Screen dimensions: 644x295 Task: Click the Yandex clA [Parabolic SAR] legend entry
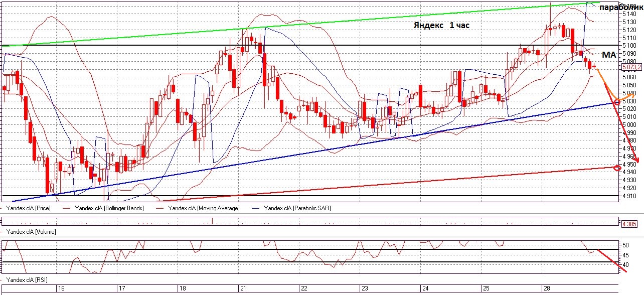297,208
